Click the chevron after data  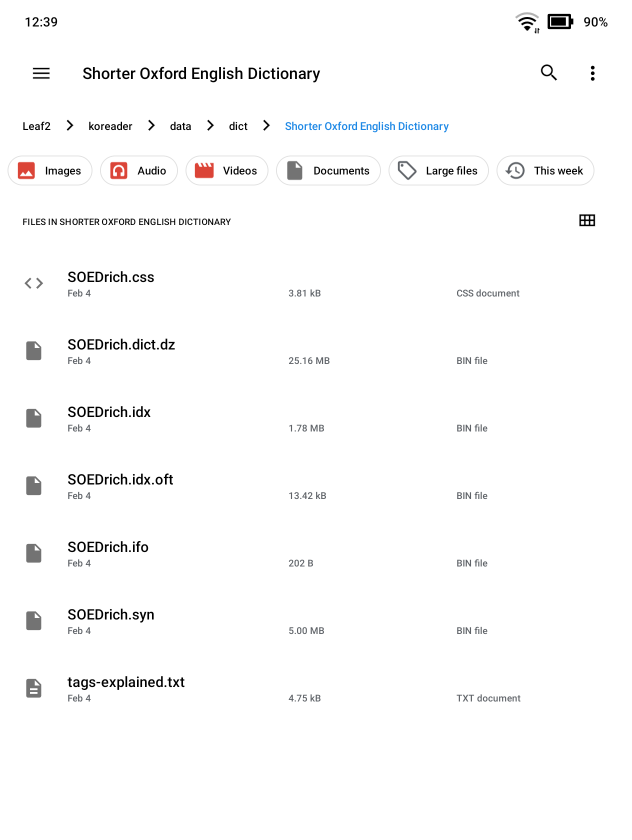(x=210, y=125)
